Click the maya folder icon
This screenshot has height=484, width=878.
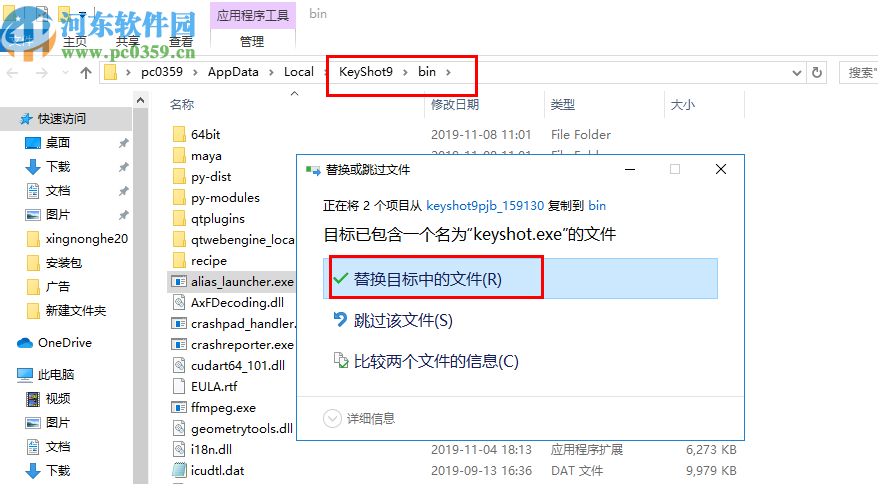179,155
